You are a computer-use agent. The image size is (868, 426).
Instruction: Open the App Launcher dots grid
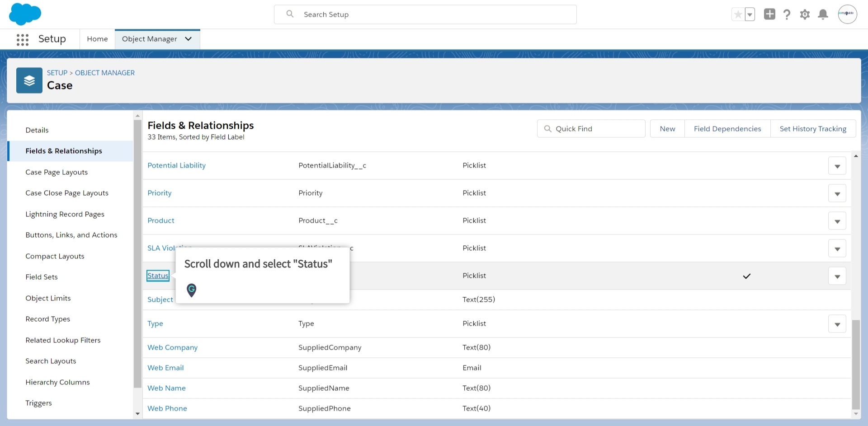point(23,40)
